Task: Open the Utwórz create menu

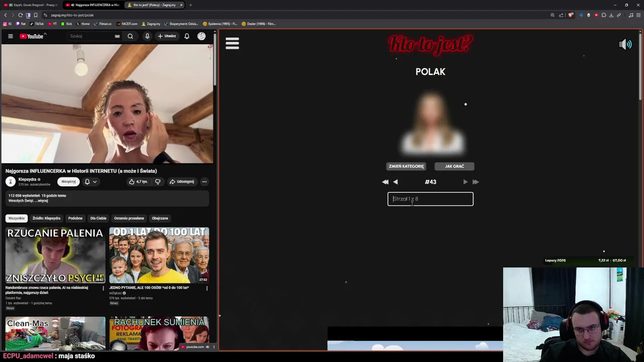Action: (x=167, y=36)
